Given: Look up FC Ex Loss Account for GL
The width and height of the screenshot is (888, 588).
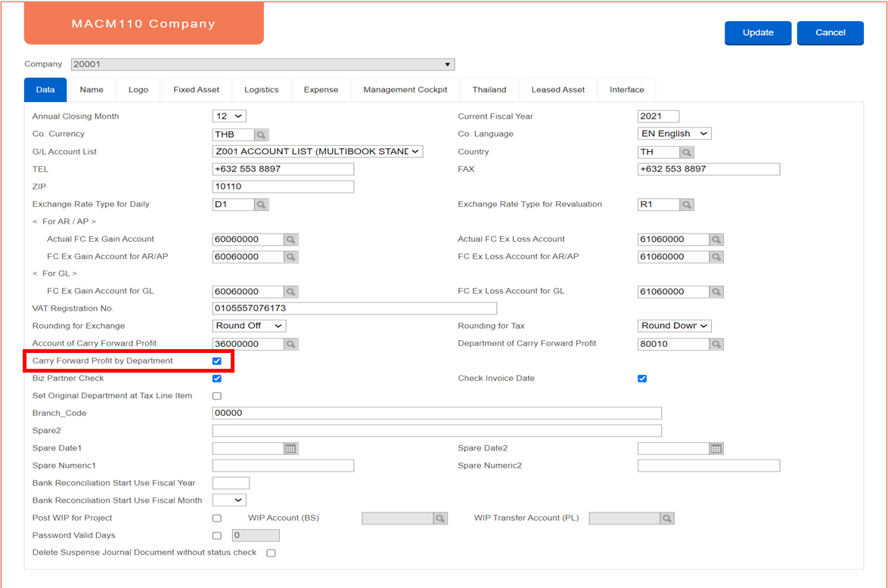Looking at the screenshot, I should point(716,292).
